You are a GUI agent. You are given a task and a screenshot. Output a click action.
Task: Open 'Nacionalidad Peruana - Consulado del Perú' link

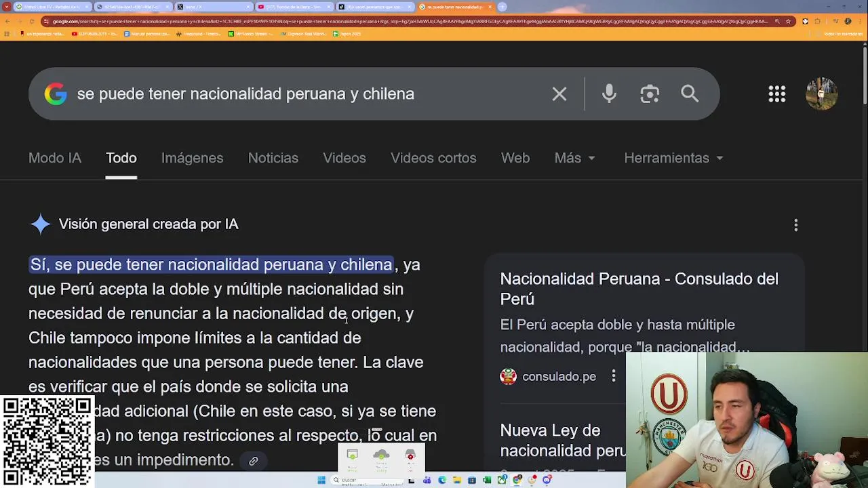pyautogui.click(x=639, y=289)
